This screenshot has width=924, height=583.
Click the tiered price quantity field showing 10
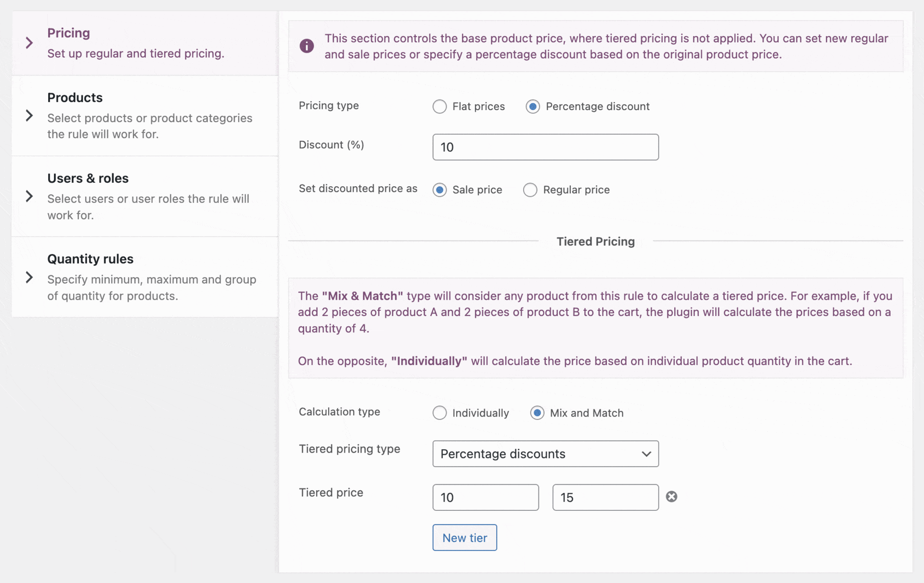[486, 497]
